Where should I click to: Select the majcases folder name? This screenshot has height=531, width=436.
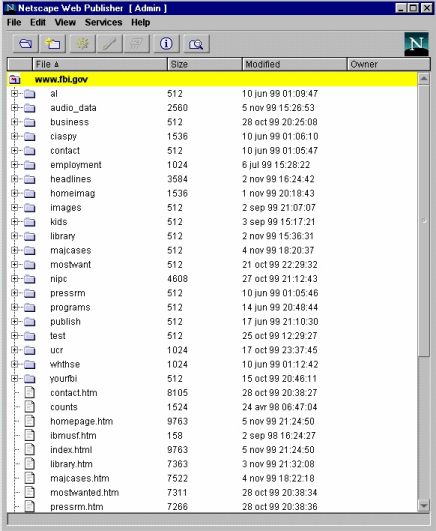pos(71,250)
